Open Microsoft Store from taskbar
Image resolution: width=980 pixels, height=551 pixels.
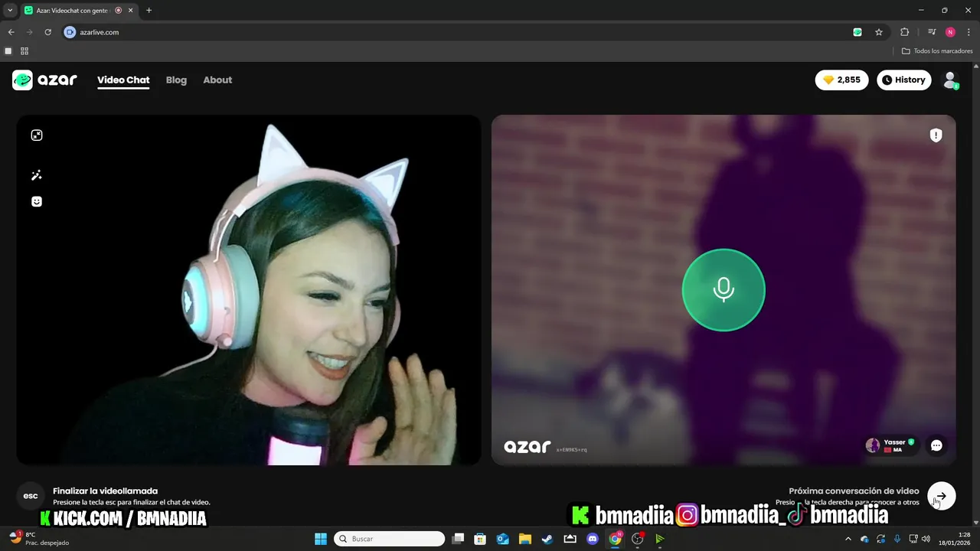480,539
